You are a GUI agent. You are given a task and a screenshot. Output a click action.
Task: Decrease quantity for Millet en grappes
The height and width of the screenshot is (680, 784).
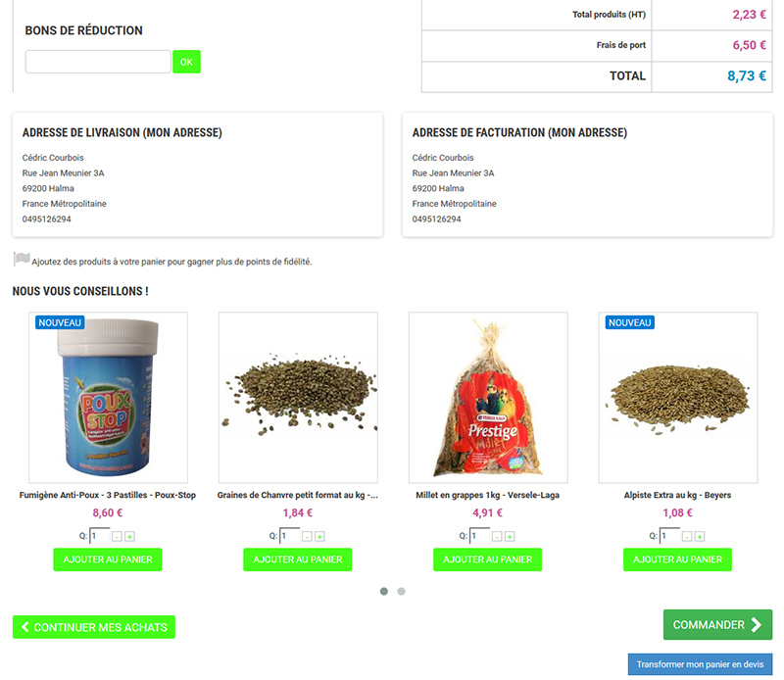(497, 537)
